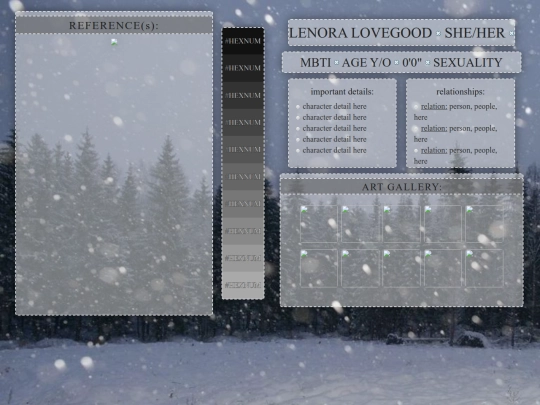
Task: Click the first underlined 'relation:' link
Action: point(434,106)
